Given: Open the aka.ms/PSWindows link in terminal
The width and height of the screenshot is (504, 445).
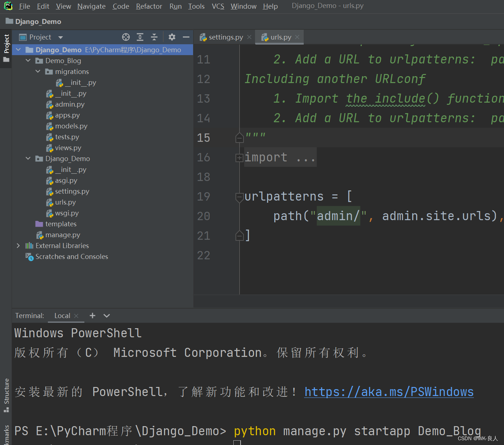Looking at the screenshot, I should coord(389,392).
